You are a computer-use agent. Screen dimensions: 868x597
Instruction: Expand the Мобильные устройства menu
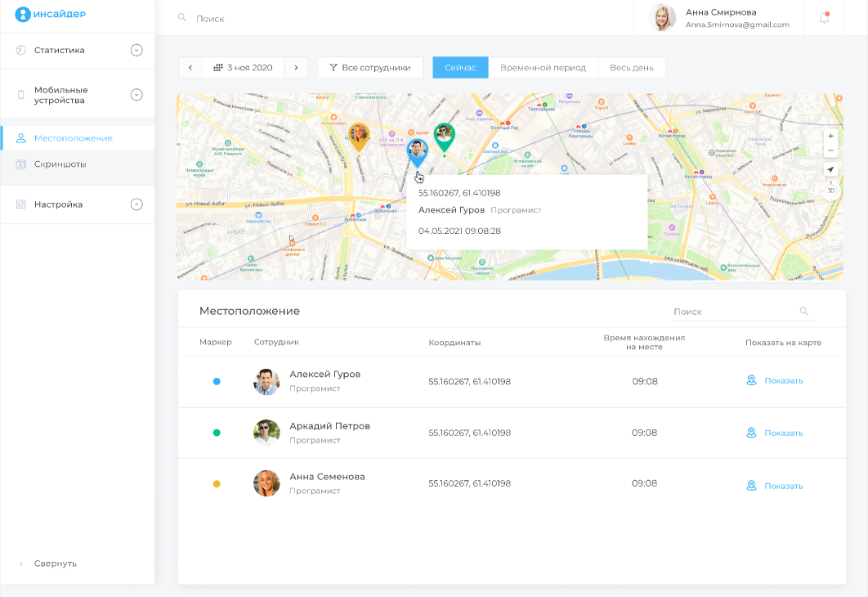(136, 95)
